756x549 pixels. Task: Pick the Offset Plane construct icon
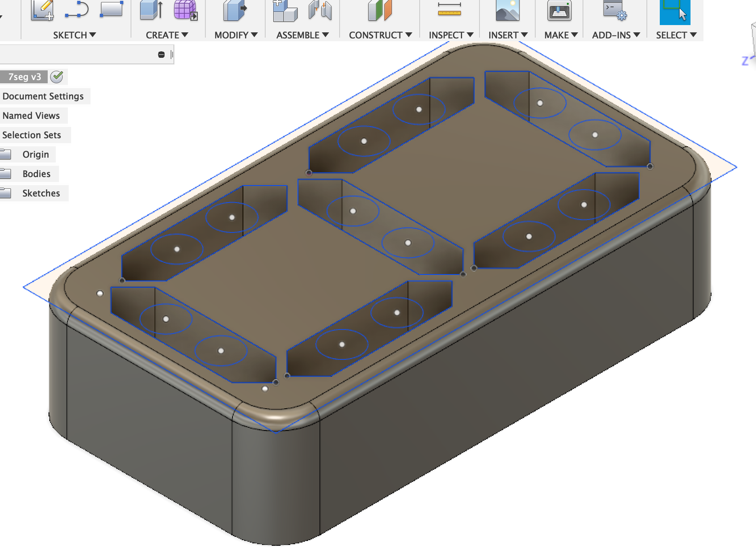(380, 10)
